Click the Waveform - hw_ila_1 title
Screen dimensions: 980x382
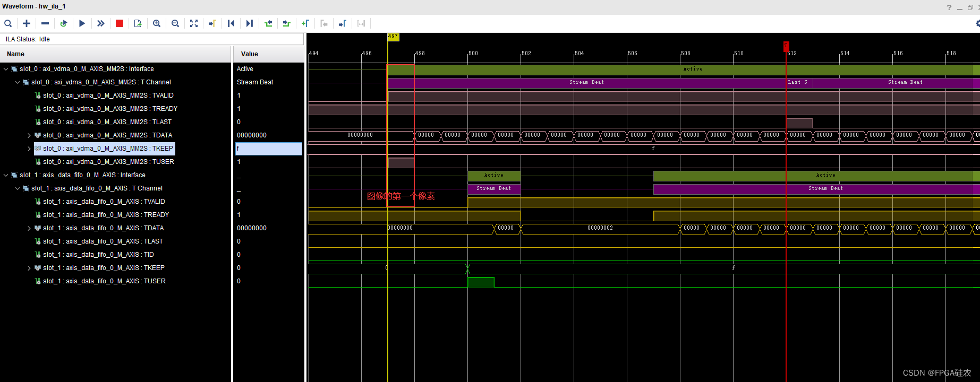pyautogui.click(x=34, y=6)
